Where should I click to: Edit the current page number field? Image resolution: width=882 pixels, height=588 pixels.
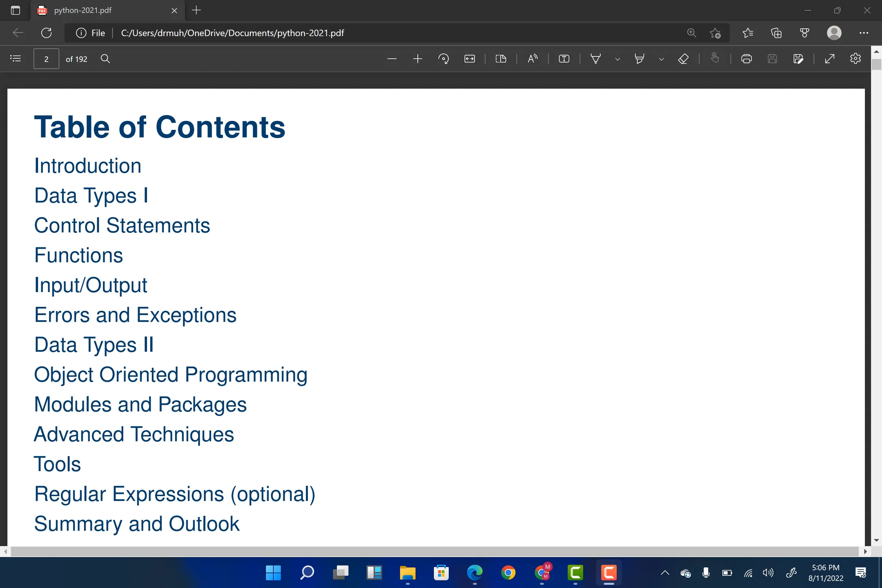click(46, 58)
